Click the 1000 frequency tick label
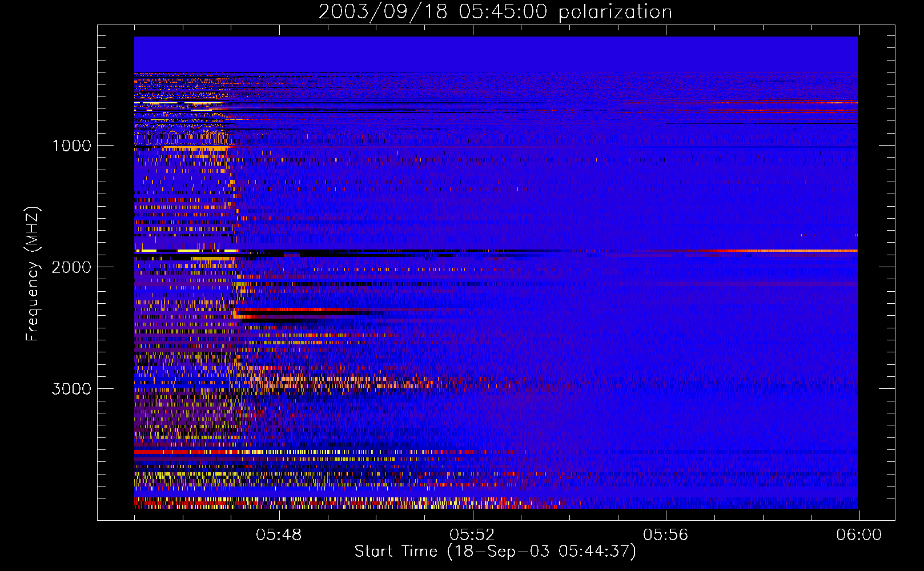Viewport: 924px width, 571px height. tap(72, 146)
